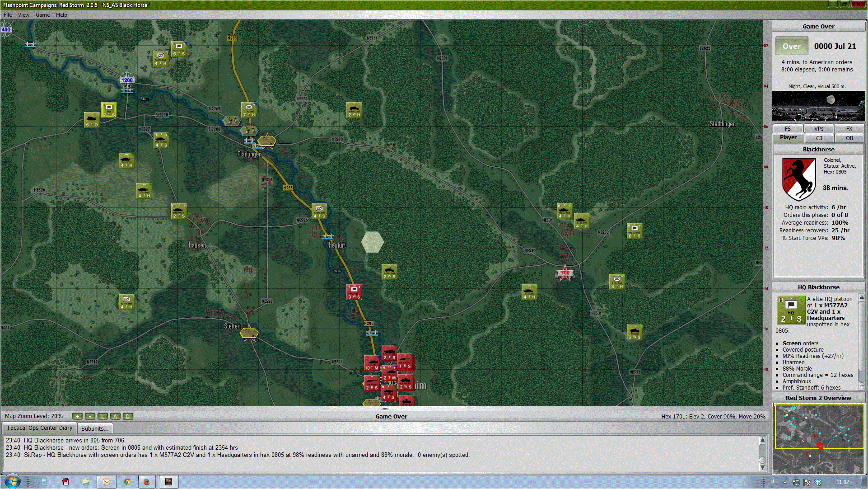Open the Subunits... tab
868x489 pixels.
click(x=95, y=428)
